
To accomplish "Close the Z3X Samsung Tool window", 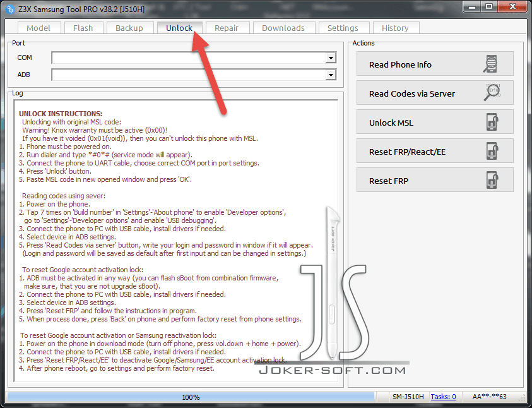I will pos(512,6).
